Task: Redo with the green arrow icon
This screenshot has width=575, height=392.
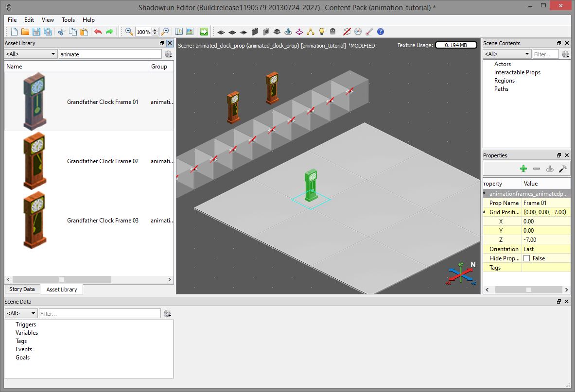Action: (109, 32)
